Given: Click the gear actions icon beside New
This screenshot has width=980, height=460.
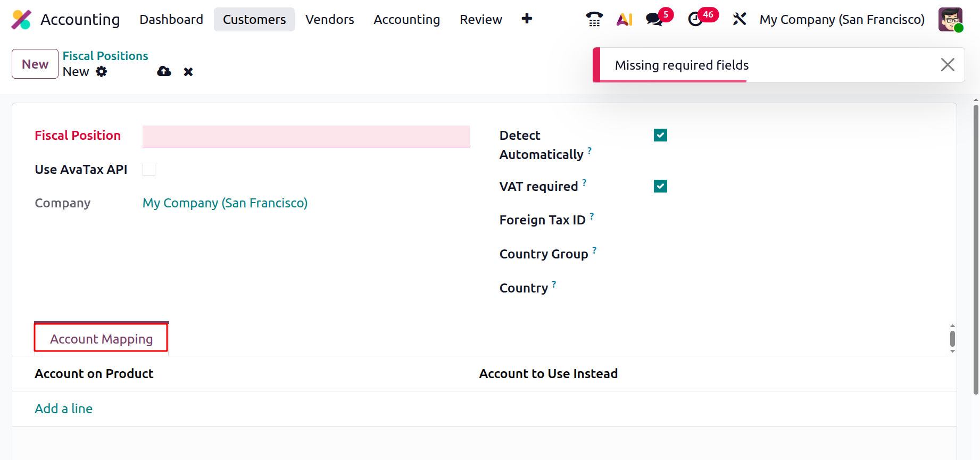Looking at the screenshot, I should tap(102, 72).
